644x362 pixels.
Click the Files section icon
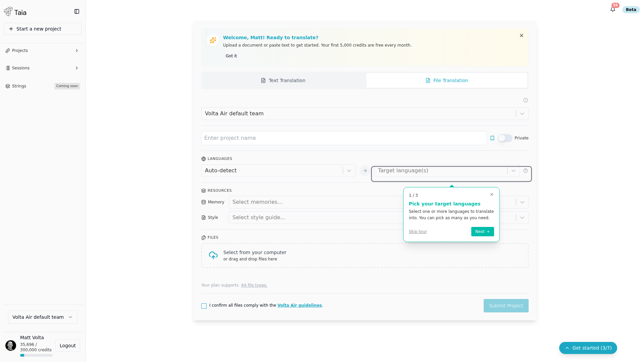[x=204, y=238]
